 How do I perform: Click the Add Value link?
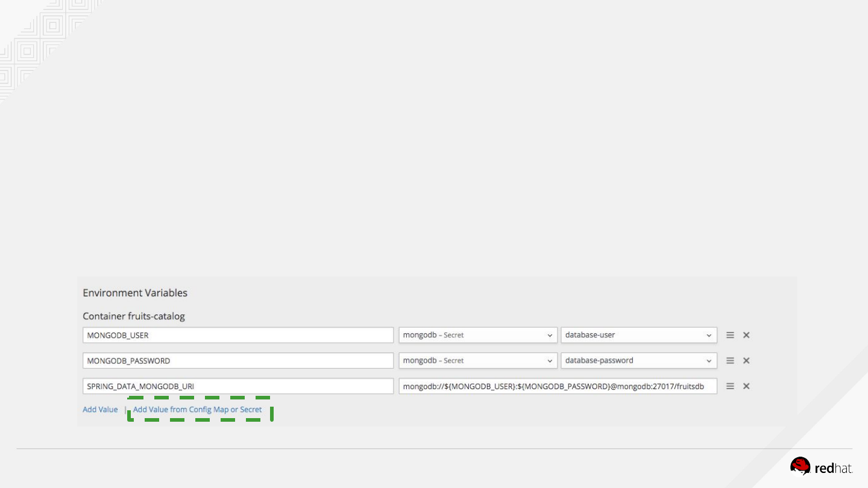point(100,410)
